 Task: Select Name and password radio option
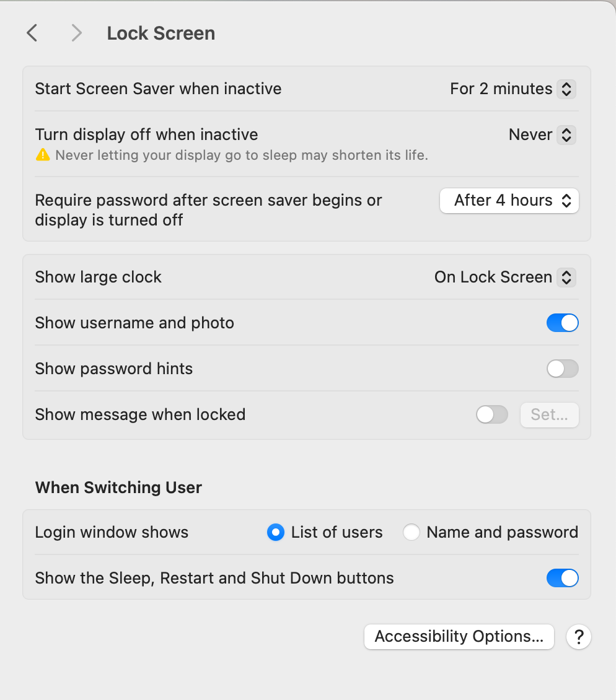[x=411, y=532]
